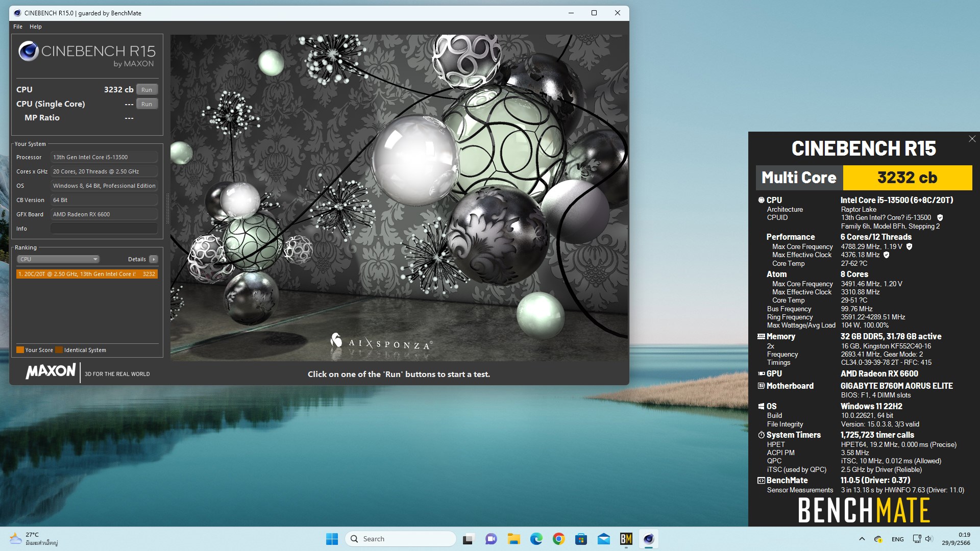Open the clock and date panel
Viewport: 980px width, 551px height.
click(956, 539)
